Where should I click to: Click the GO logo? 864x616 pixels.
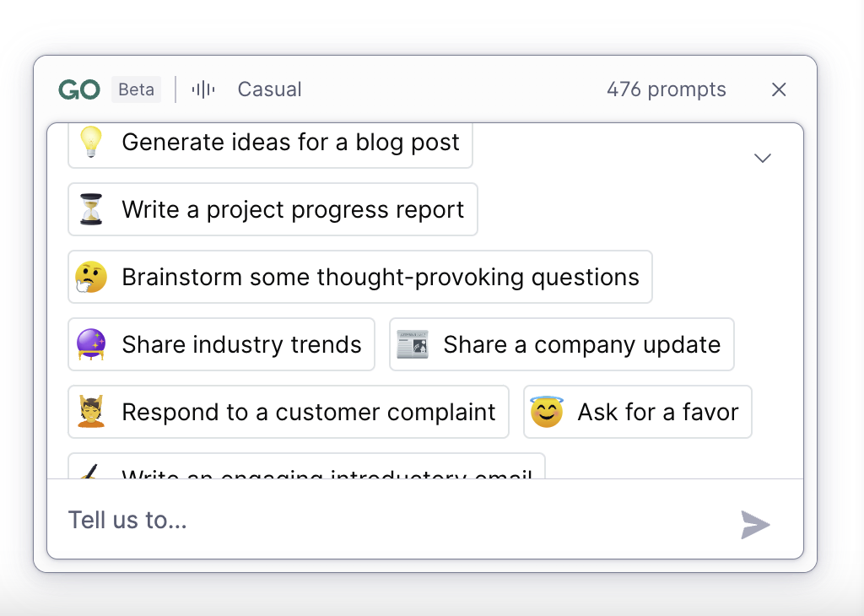pos(79,89)
